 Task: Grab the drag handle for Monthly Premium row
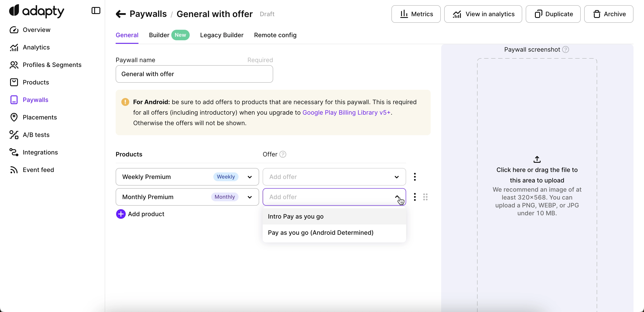click(x=425, y=197)
